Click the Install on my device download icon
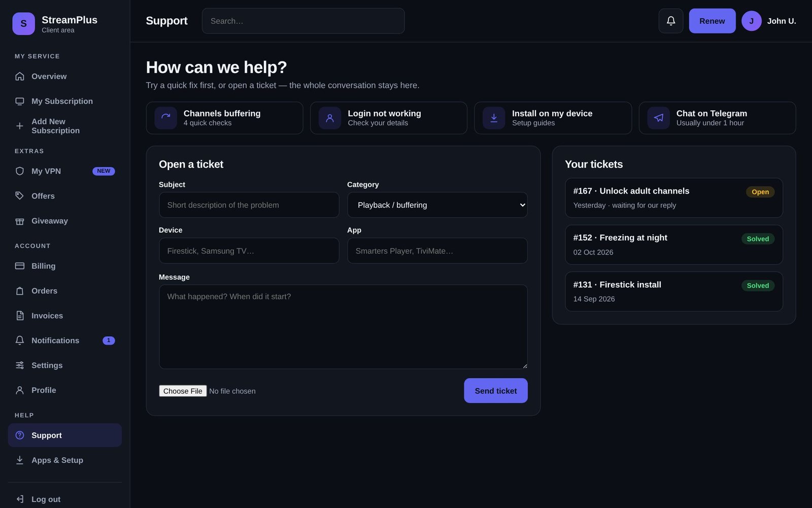 click(x=494, y=118)
